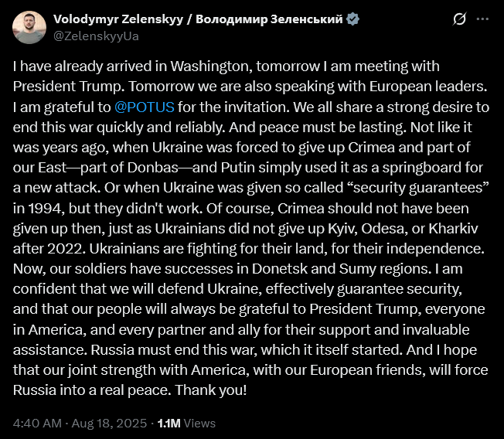504x439 pixels.
Task: Open the 1.1M view count
Action: (169, 424)
